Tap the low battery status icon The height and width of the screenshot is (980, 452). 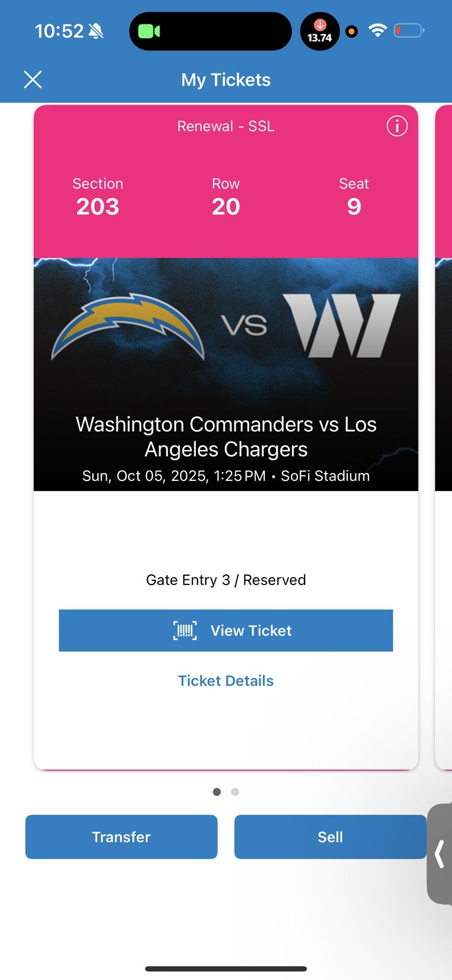coord(409,31)
